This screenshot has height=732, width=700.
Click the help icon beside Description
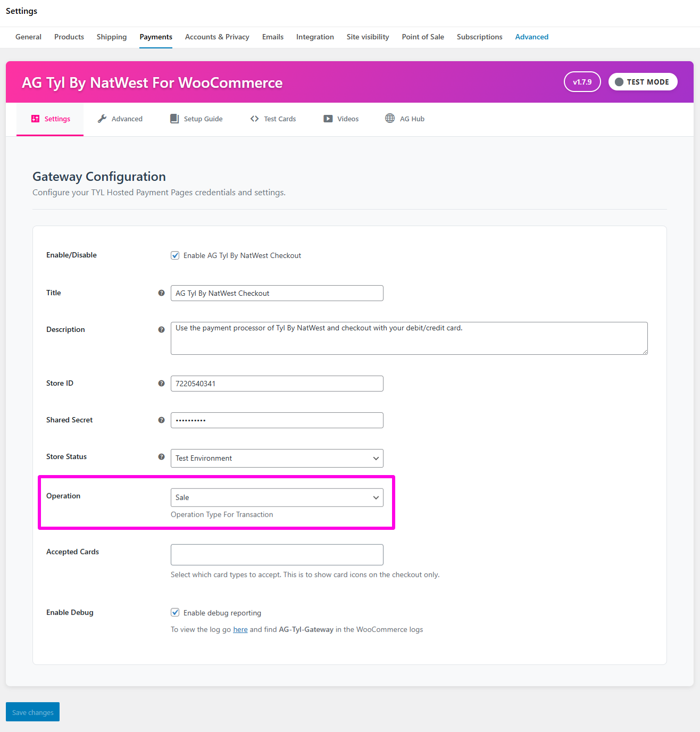pyautogui.click(x=161, y=330)
